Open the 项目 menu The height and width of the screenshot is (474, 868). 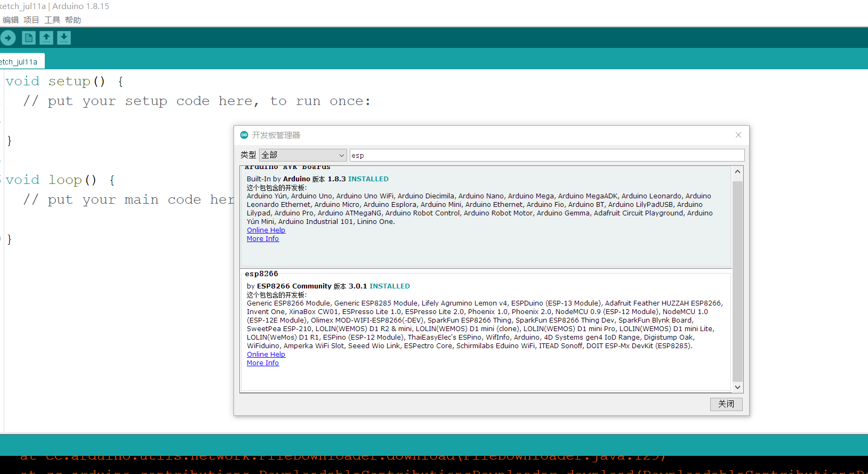pos(31,20)
